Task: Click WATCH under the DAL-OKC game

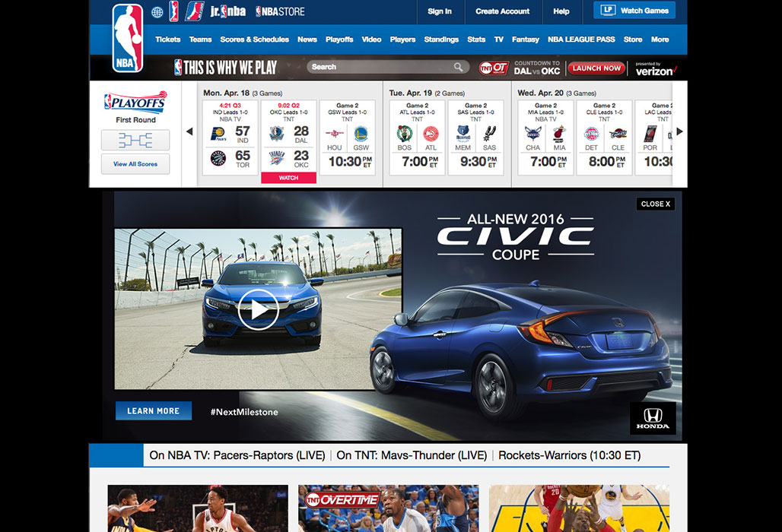Action: tap(289, 178)
